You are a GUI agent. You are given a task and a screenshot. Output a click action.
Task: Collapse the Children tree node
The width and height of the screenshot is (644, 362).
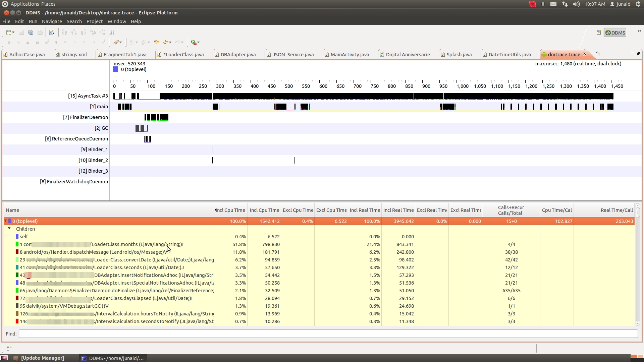point(9,229)
